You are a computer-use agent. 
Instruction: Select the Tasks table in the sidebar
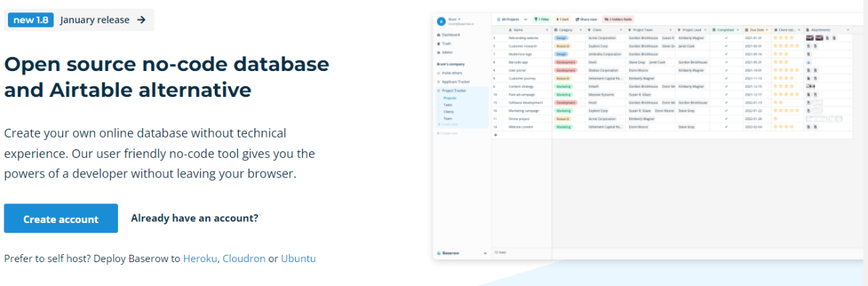click(448, 105)
